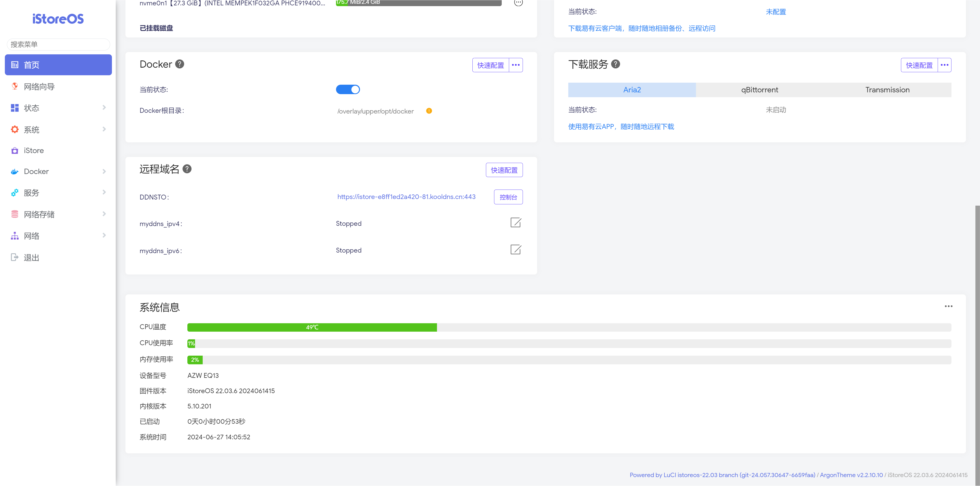The width and height of the screenshot is (980, 486).
Task: Click the 下载服务 help question-mark icon
Action: (615, 64)
